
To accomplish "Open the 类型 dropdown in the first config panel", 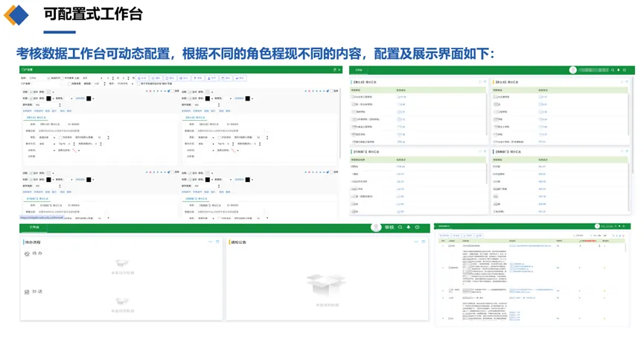I will coord(47,137).
